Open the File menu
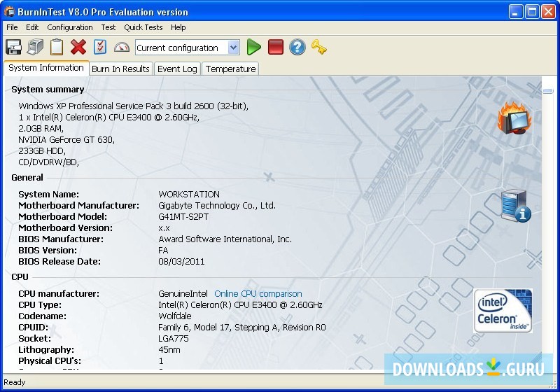This screenshot has width=560, height=392. tap(12, 27)
